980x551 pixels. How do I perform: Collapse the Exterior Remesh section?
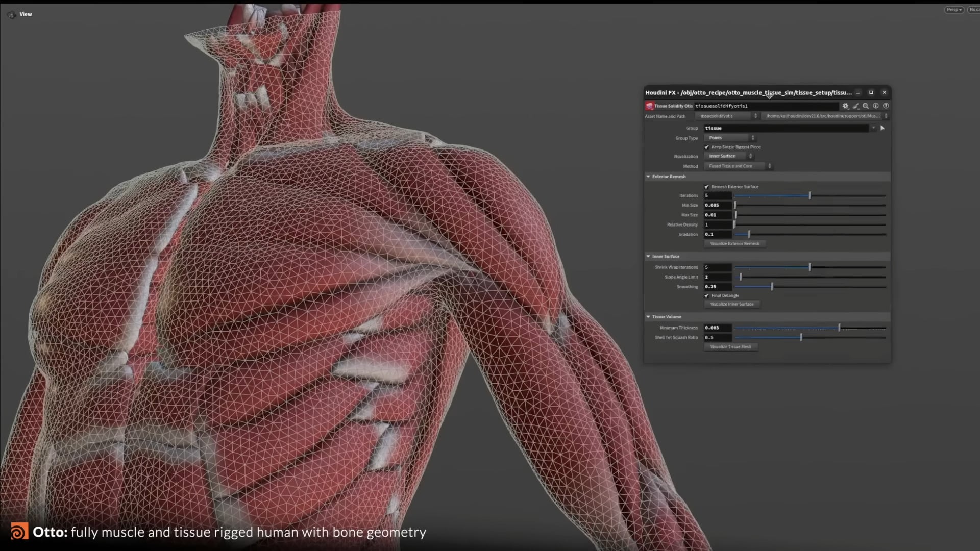pos(649,176)
